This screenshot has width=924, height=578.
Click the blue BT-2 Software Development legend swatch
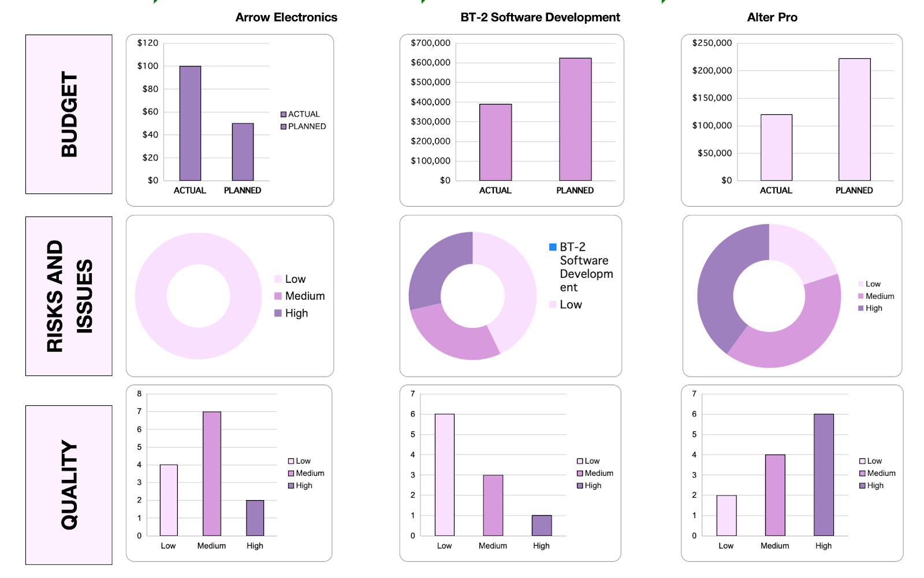553,247
